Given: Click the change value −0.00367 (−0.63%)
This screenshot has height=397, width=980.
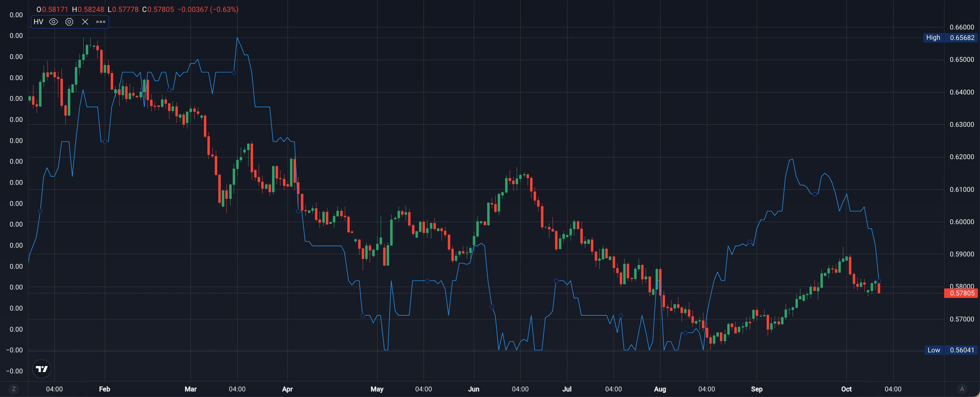Looking at the screenshot, I should point(208,9).
